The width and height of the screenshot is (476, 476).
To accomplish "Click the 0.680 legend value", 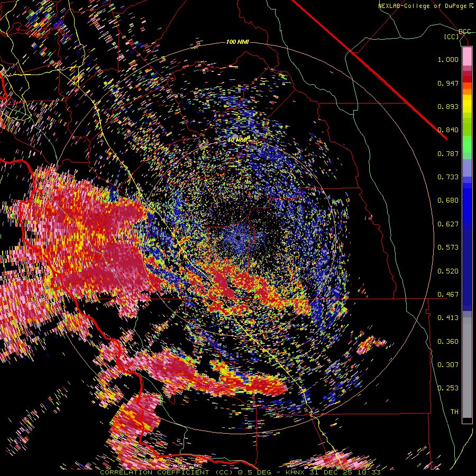I will point(448,200).
